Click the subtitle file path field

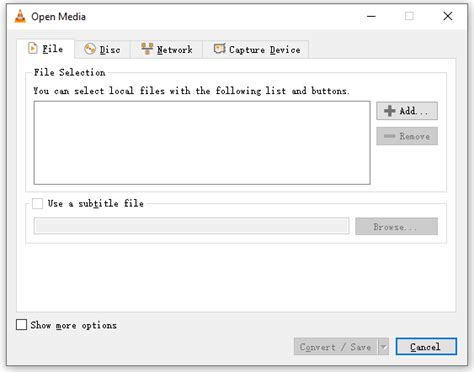192,226
